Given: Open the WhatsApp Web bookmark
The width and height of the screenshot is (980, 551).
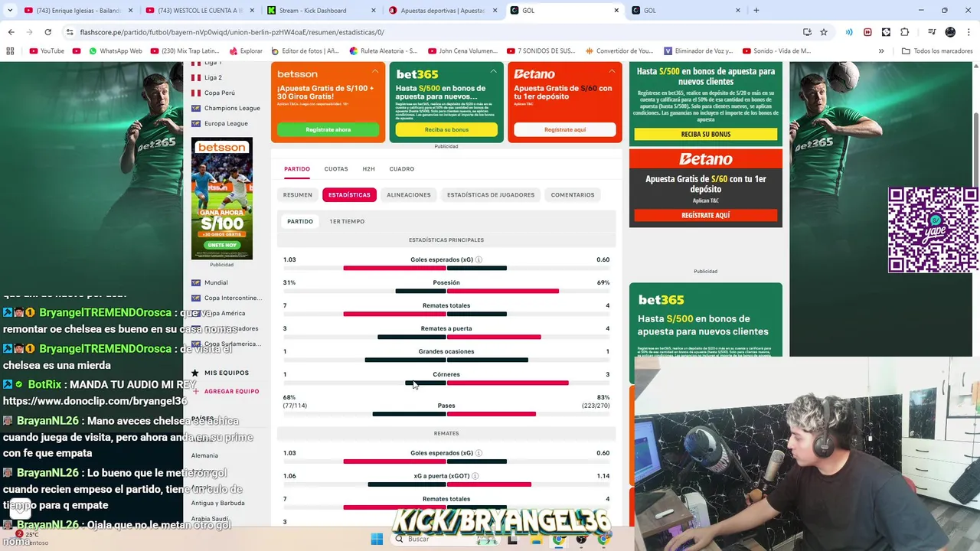Looking at the screenshot, I should tap(115, 51).
